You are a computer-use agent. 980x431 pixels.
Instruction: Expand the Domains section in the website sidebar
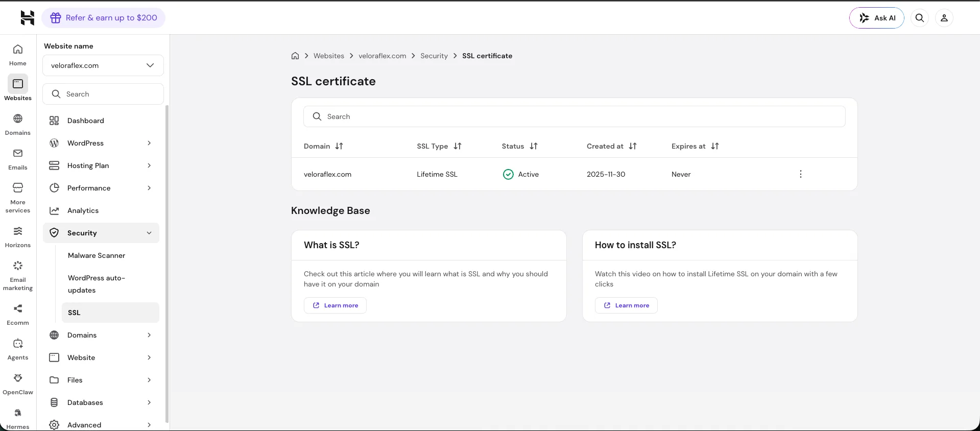click(x=101, y=335)
